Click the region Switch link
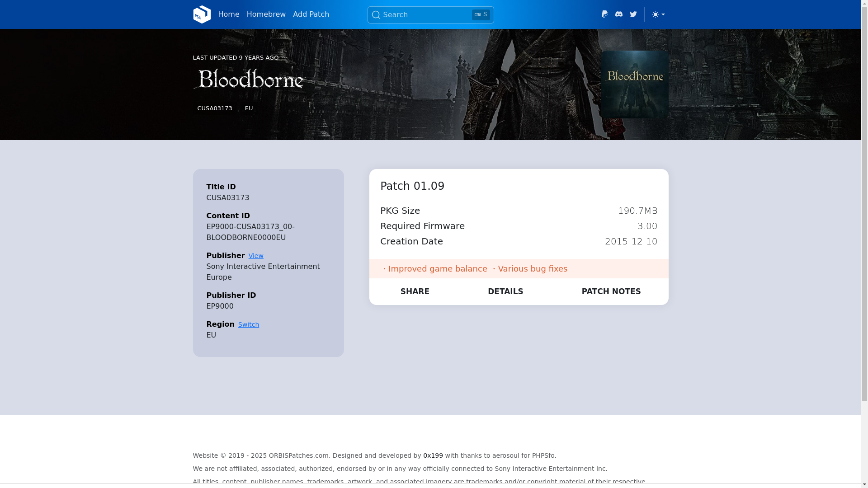This screenshot has width=868, height=488. tap(249, 324)
